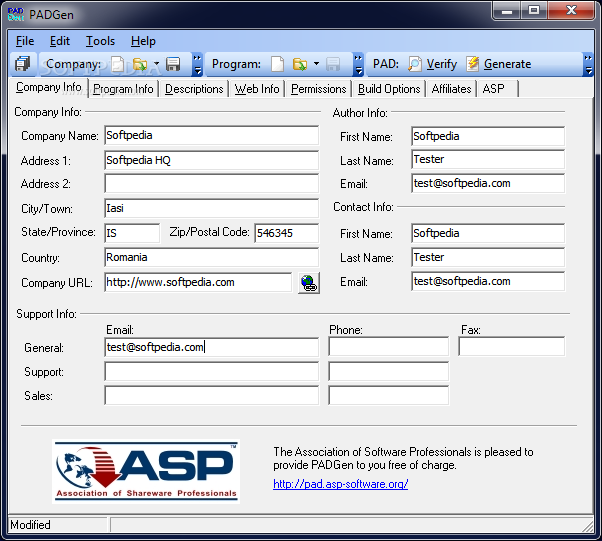Focus the City/Town field containing Iasi
This screenshot has width=602, height=541.
[x=211, y=208]
